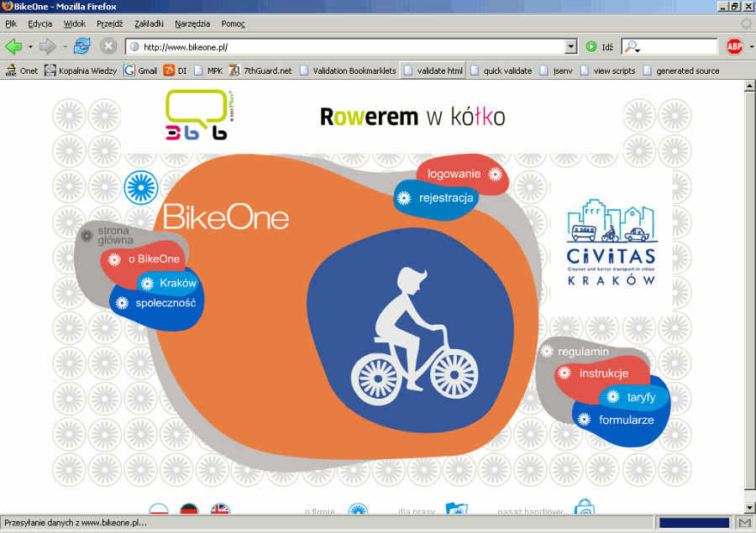Click the view scripts bookmarklet

pos(607,71)
